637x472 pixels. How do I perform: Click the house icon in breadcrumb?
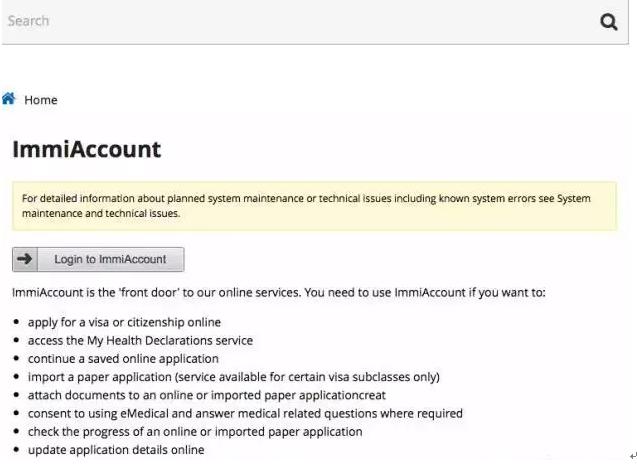point(9,99)
